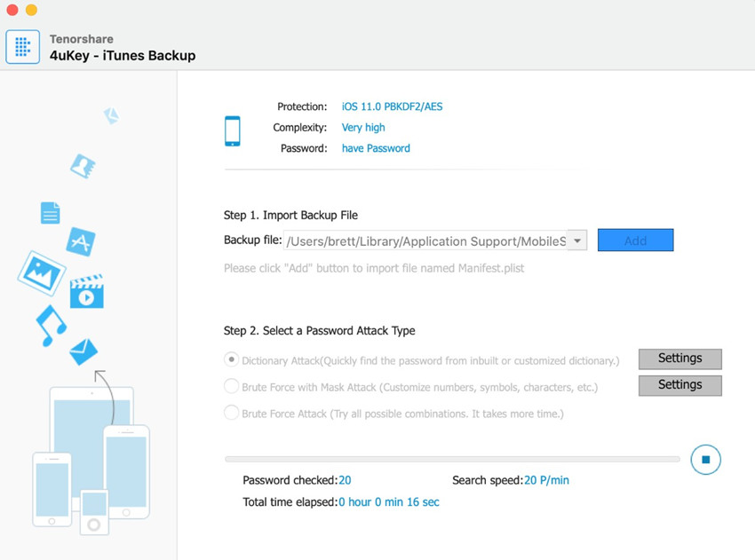Click the blue phone device icon
Image resolution: width=755 pixels, height=560 pixels.
pos(233,130)
